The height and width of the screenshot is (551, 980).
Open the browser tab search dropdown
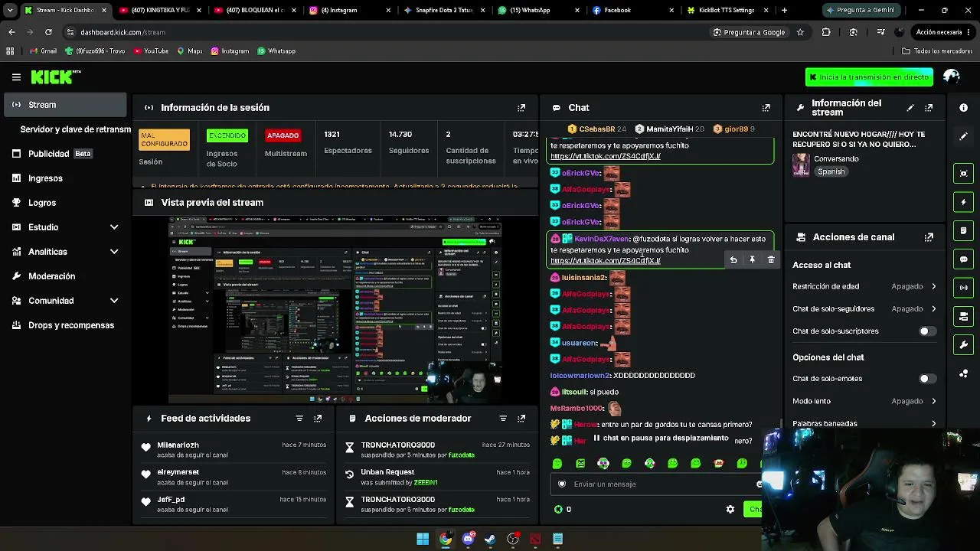point(10,11)
